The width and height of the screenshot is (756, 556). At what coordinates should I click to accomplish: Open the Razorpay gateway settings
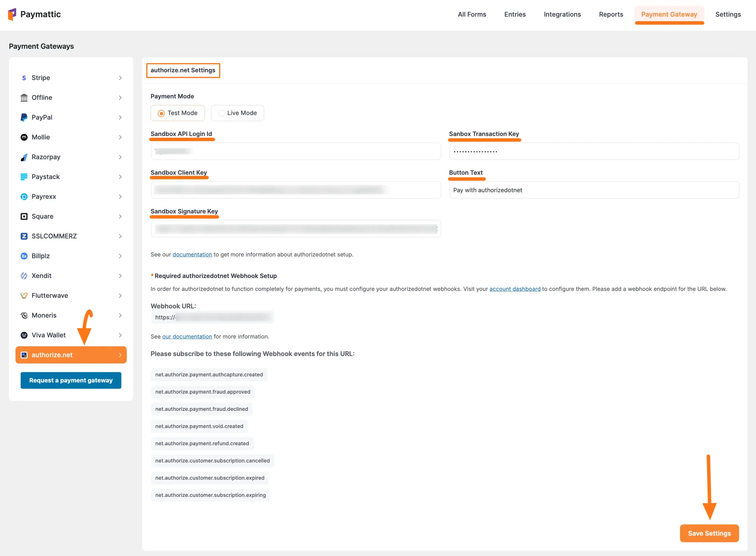coord(45,157)
